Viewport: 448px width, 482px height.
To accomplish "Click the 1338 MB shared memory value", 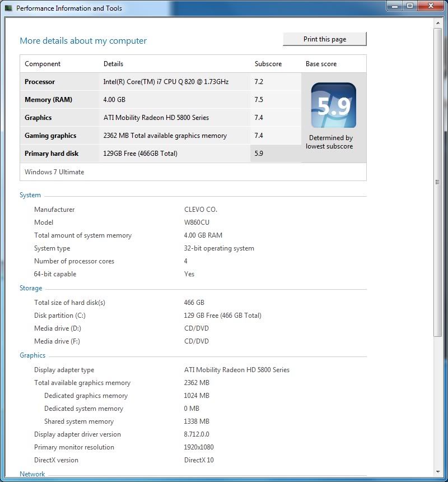I will pyautogui.click(x=197, y=421).
